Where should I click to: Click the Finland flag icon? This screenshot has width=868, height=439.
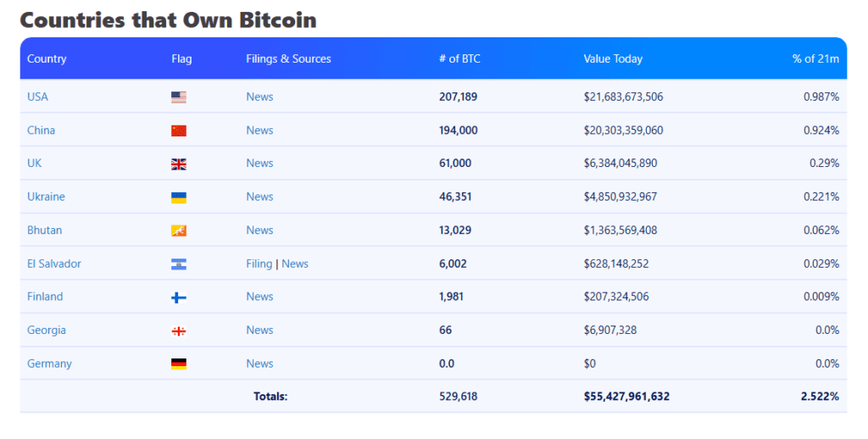179,297
